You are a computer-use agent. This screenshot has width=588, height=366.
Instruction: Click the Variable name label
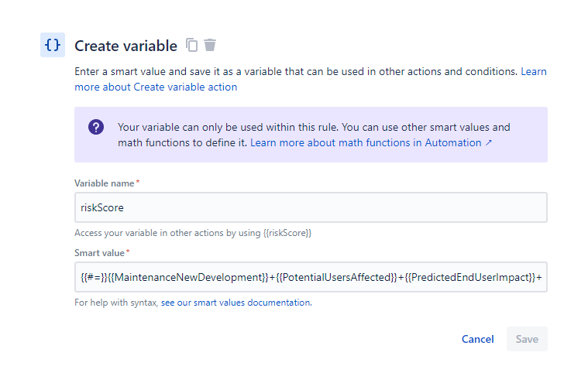tap(105, 183)
